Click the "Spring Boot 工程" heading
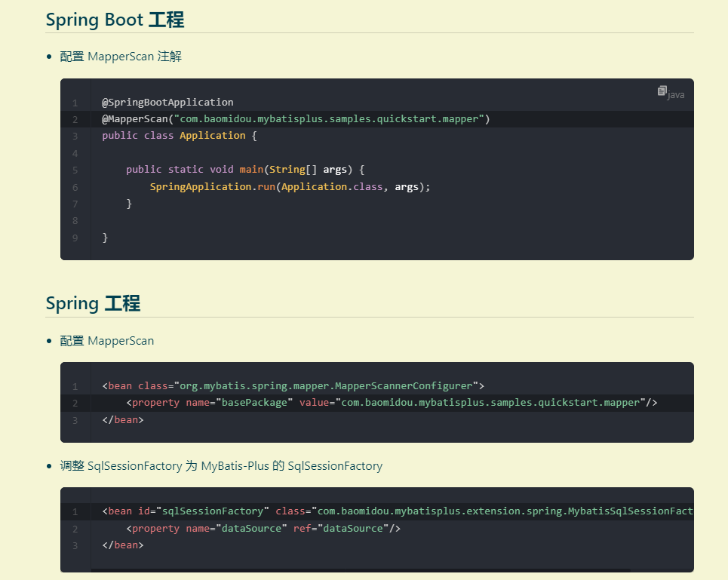The width and height of the screenshot is (728, 580). click(115, 20)
